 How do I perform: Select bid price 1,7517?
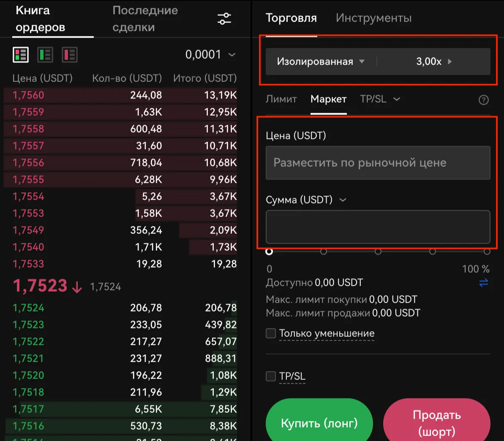(x=28, y=409)
